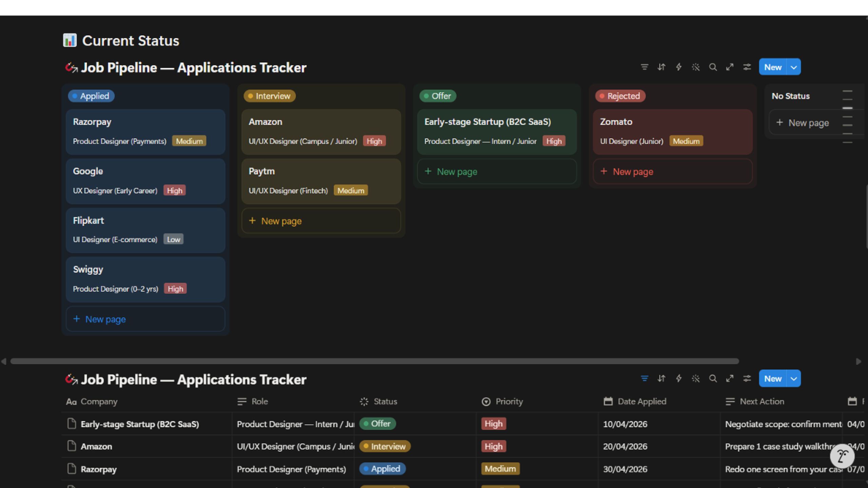Open the Early-stage Startup card in Offer column
868x488 pixels.
point(497,132)
